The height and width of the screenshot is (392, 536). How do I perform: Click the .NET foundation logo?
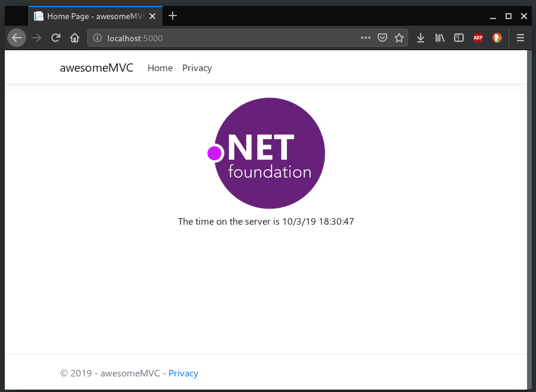point(266,153)
